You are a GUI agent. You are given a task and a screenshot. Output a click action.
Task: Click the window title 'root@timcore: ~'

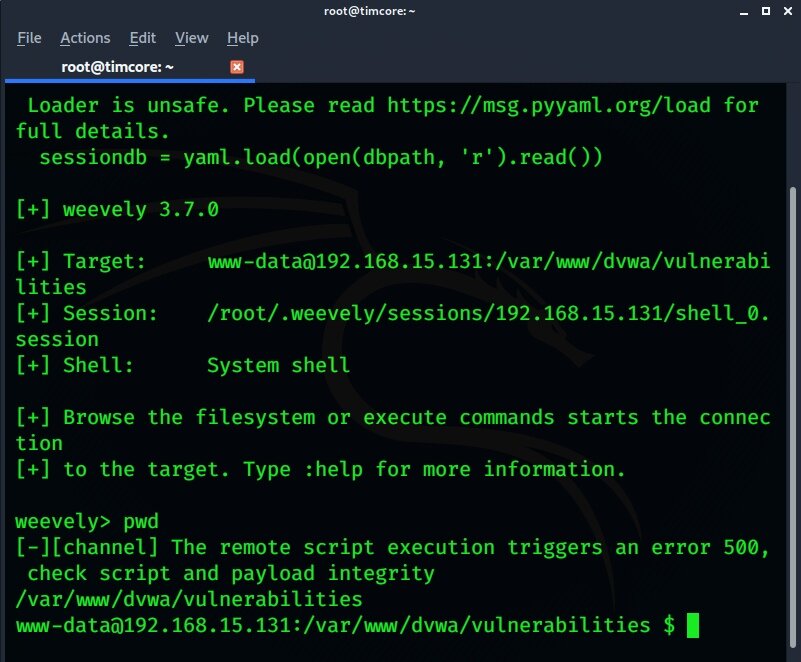(x=369, y=11)
